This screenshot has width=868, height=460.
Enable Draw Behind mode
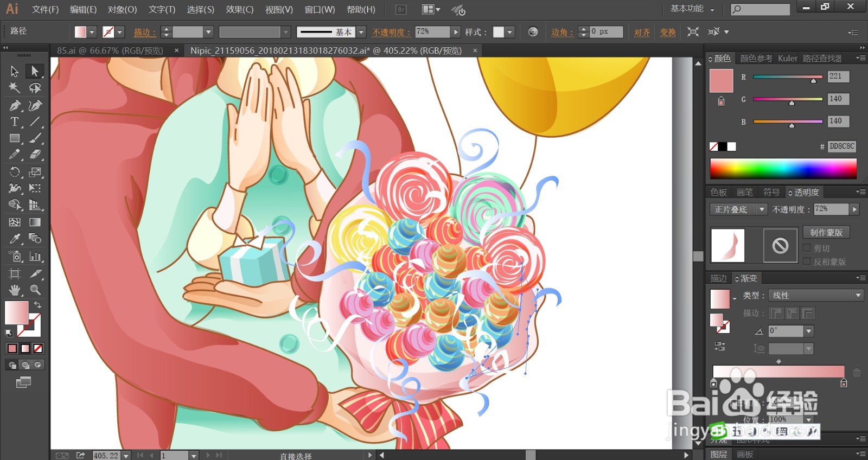click(x=25, y=365)
